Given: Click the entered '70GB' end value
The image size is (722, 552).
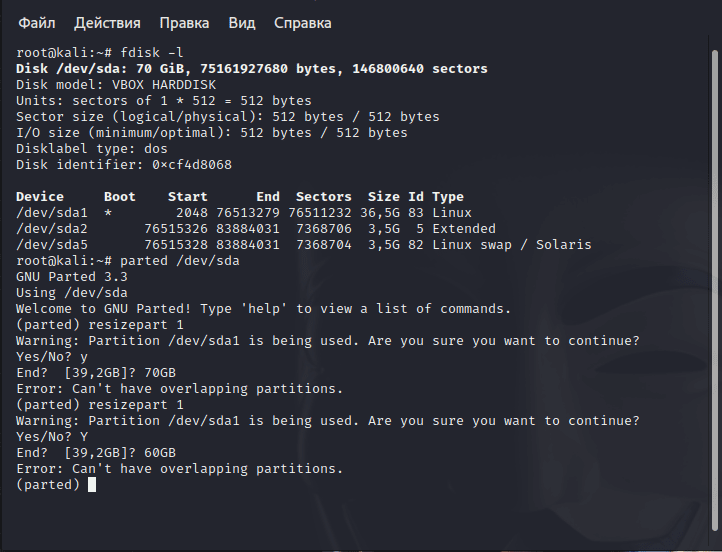Looking at the screenshot, I should point(160,373).
